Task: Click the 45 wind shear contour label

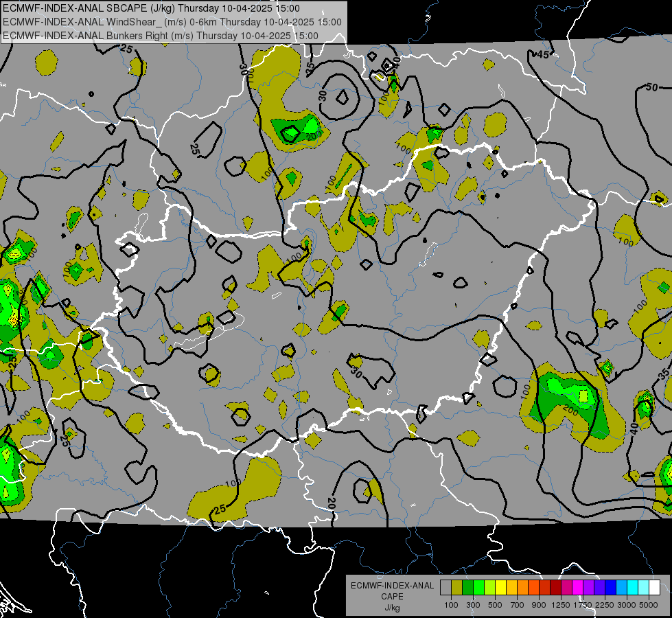Action: (542, 54)
